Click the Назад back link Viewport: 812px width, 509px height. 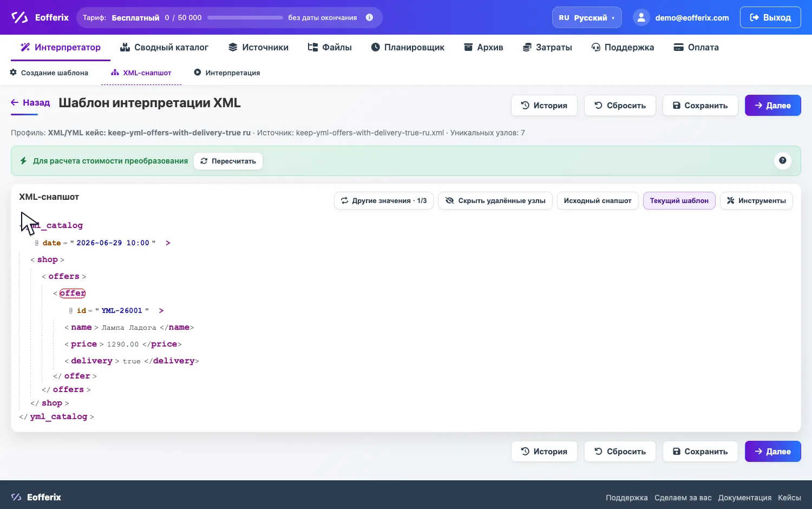point(30,102)
